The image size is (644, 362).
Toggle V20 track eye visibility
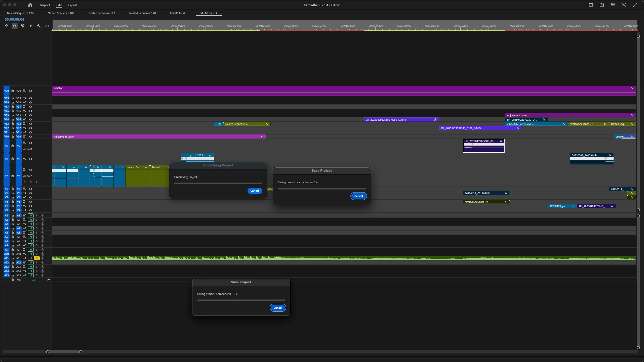click(31, 91)
